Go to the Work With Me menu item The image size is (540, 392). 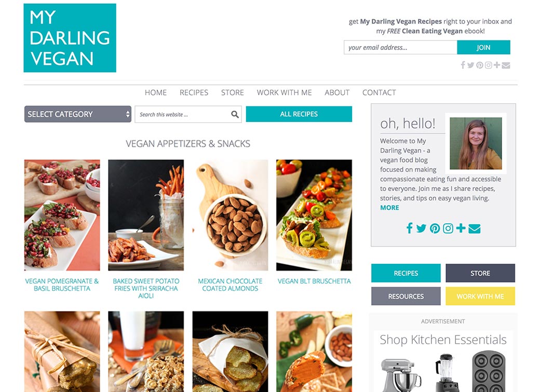click(x=284, y=92)
